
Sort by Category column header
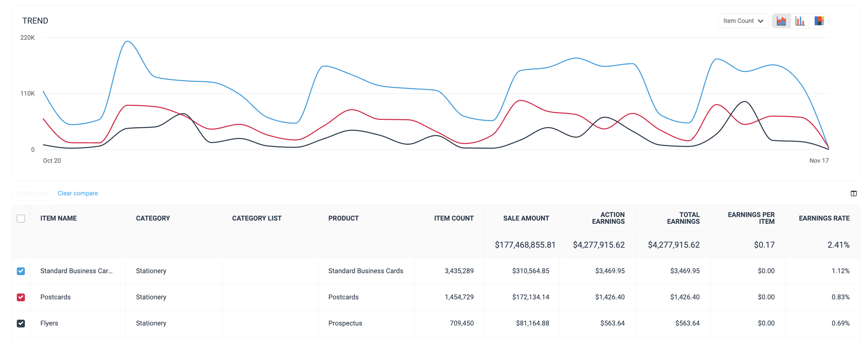click(153, 219)
